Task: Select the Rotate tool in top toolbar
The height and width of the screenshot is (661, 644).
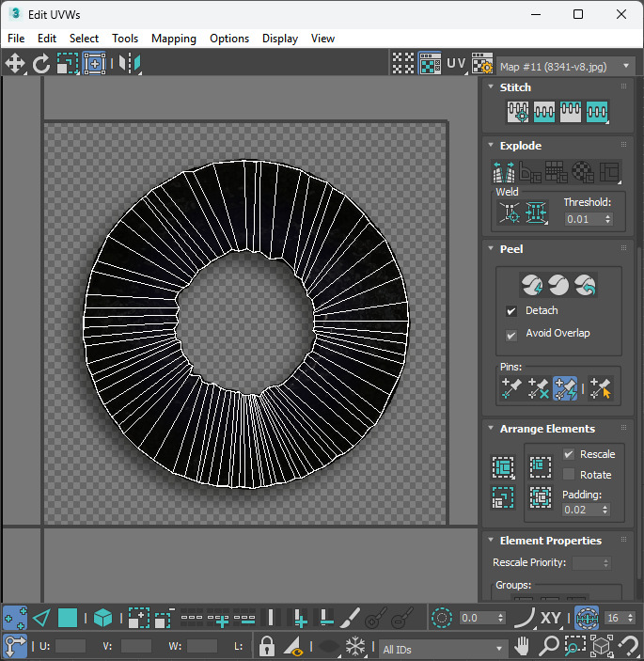Action: 41,64
